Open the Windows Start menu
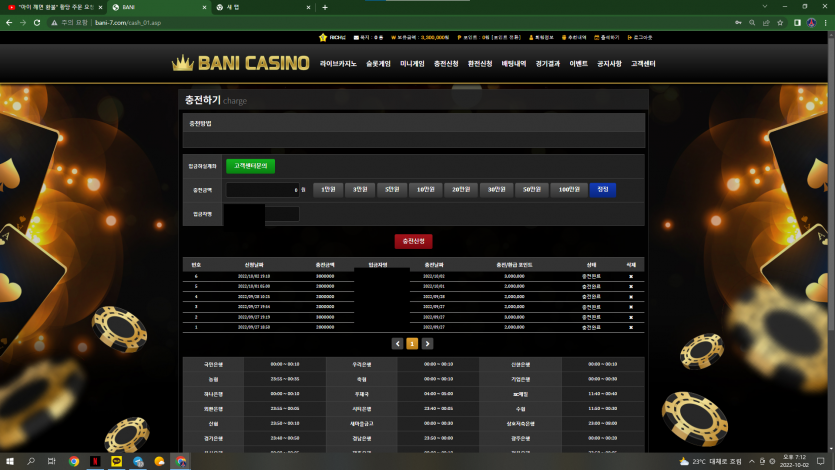The width and height of the screenshot is (835, 470). coord(10,461)
